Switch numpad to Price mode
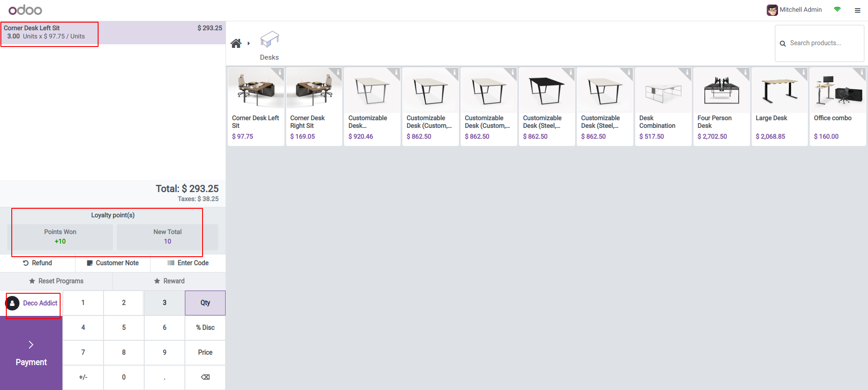This screenshot has height=390, width=868. [x=205, y=352]
